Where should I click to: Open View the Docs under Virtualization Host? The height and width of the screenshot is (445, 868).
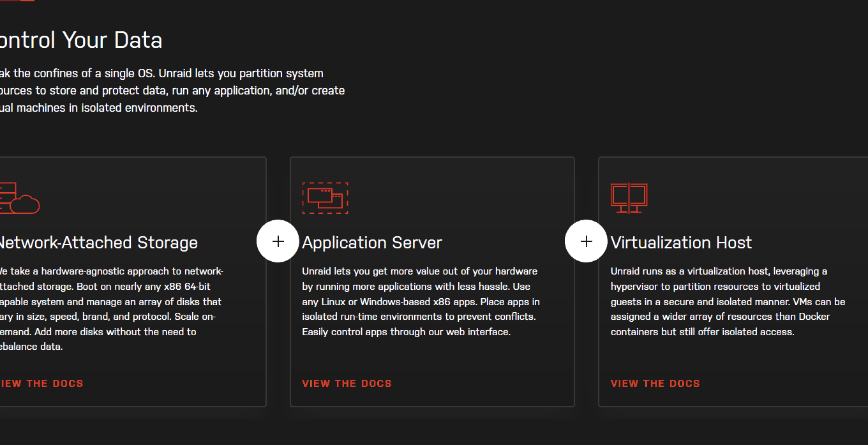click(x=655, y=384)
